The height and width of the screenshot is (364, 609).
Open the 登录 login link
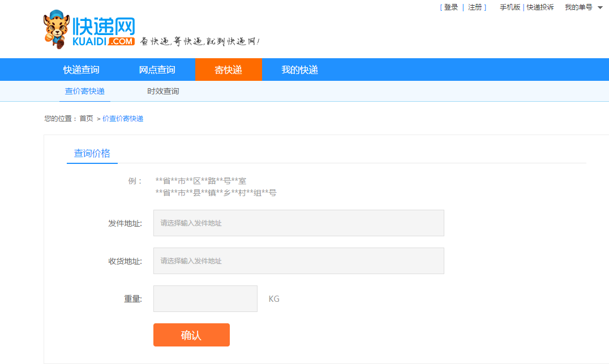point(451,7)
